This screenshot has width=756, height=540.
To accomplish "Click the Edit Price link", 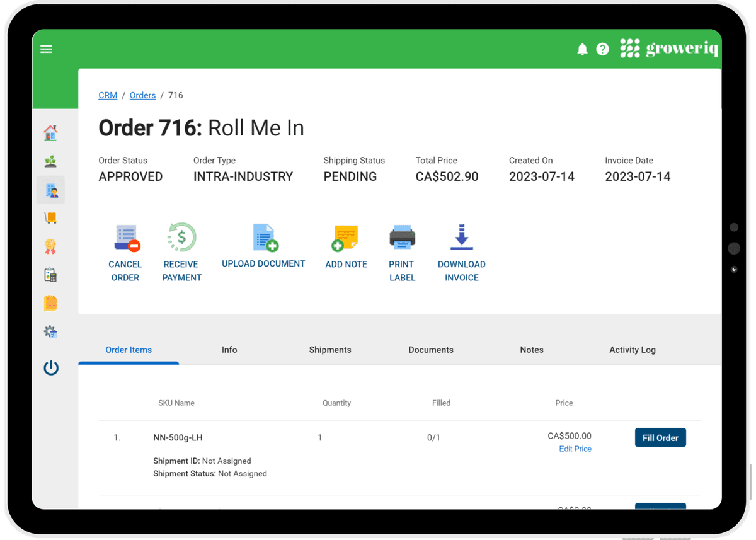I will point(575,449).
